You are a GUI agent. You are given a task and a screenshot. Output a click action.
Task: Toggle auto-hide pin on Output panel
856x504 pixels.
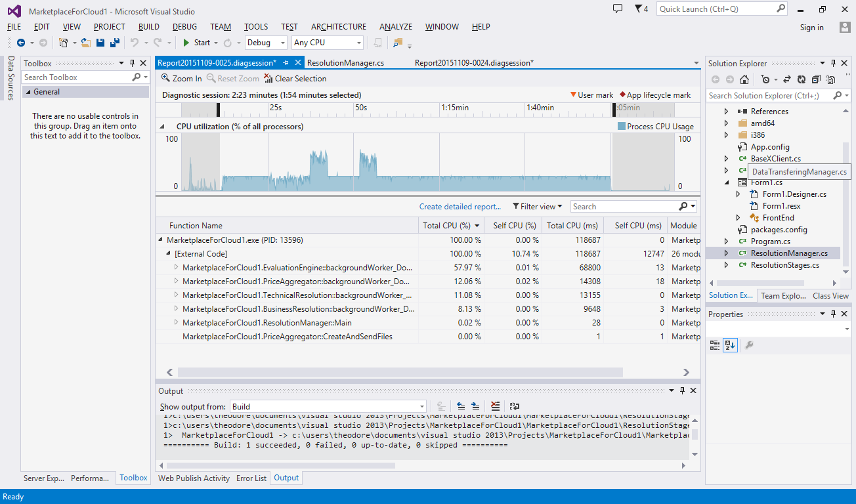[x=681, y=391]
